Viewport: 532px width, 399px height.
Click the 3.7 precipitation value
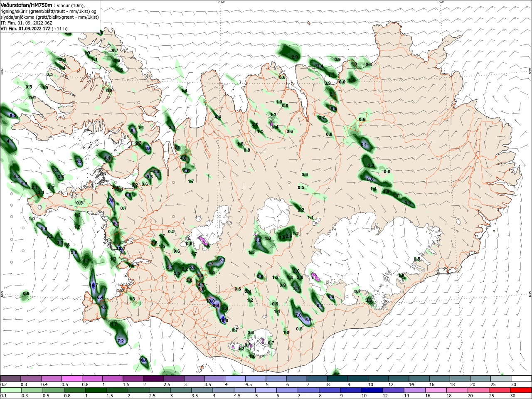tap(296, 288)
